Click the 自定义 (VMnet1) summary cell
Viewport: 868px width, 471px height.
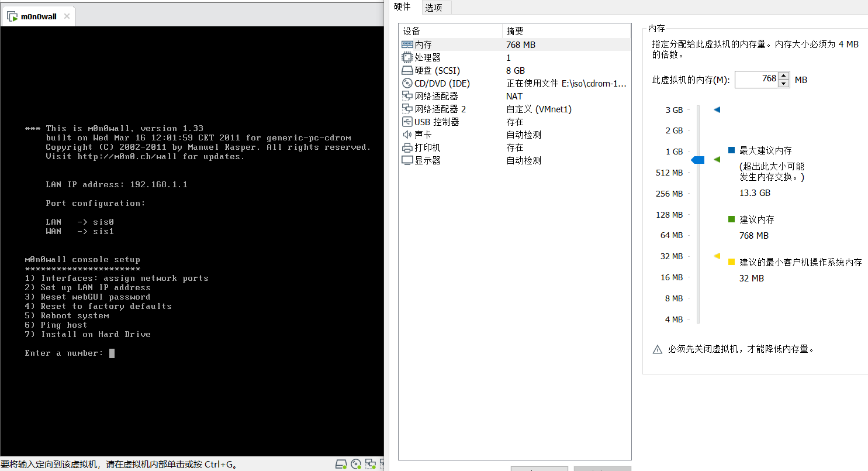[539, 109]
